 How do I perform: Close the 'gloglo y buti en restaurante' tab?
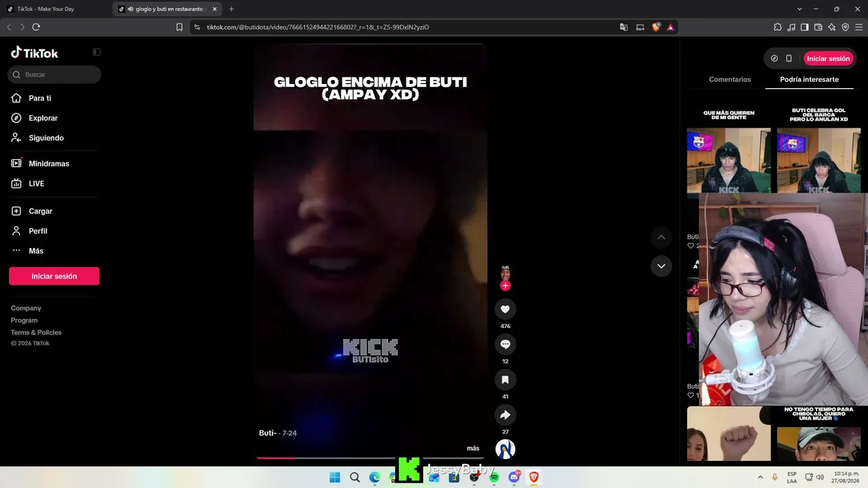(215, 9)
